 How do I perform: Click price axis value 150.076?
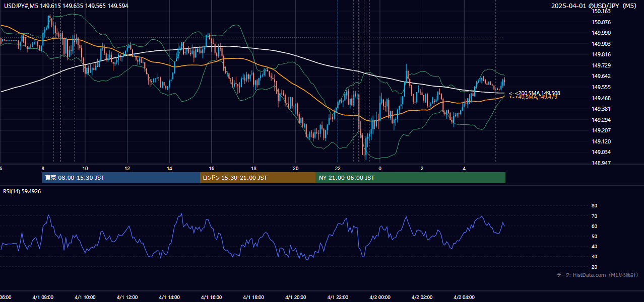[601, 22]
